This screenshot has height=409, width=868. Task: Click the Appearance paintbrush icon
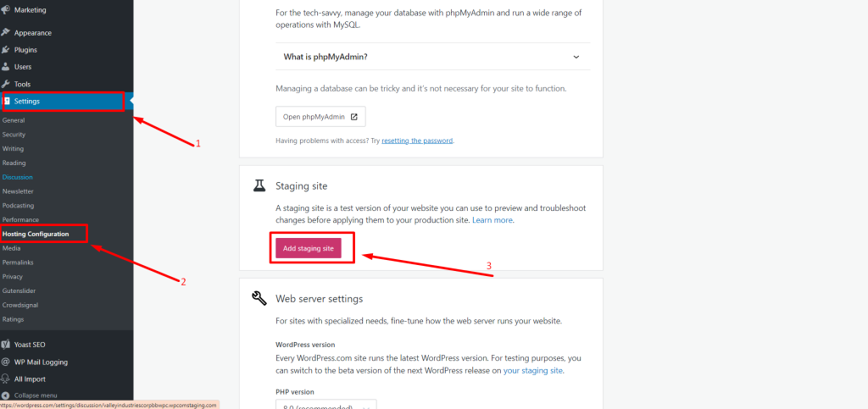[6, 32]
